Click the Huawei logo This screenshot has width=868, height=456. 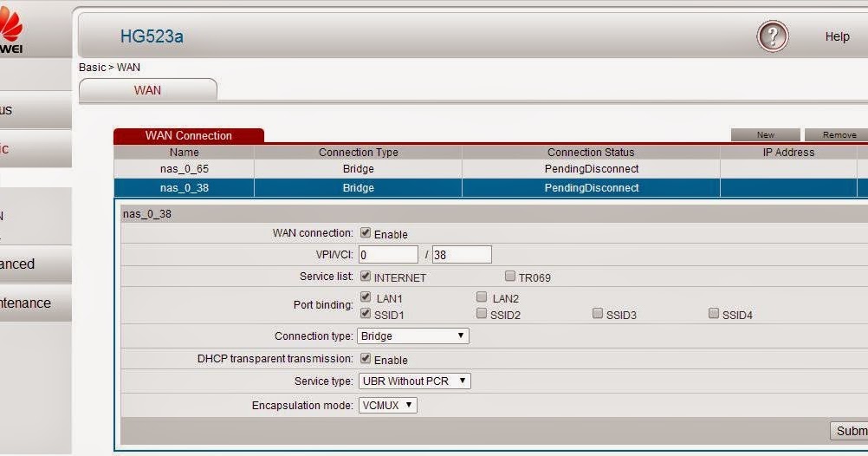(11, 29)
